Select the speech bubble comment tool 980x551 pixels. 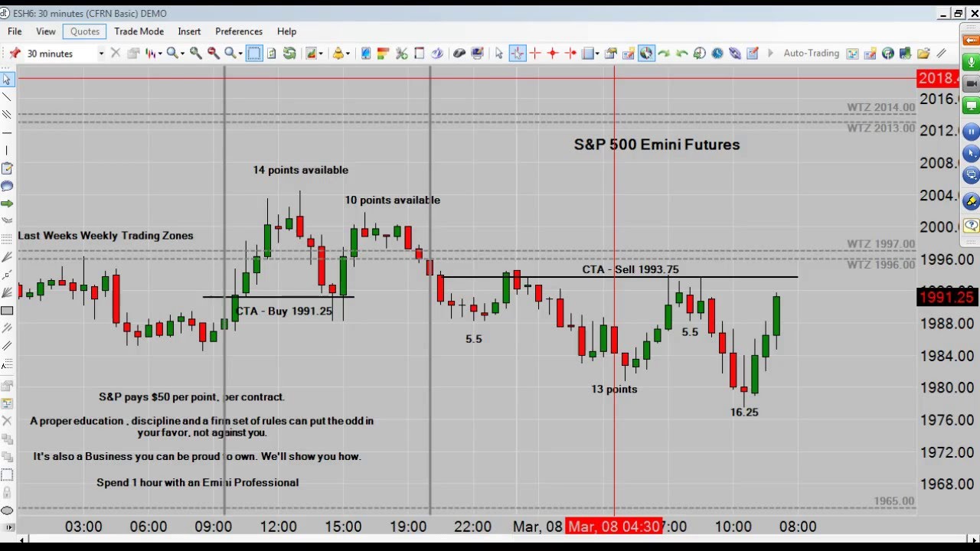click(x=7, y=186)
